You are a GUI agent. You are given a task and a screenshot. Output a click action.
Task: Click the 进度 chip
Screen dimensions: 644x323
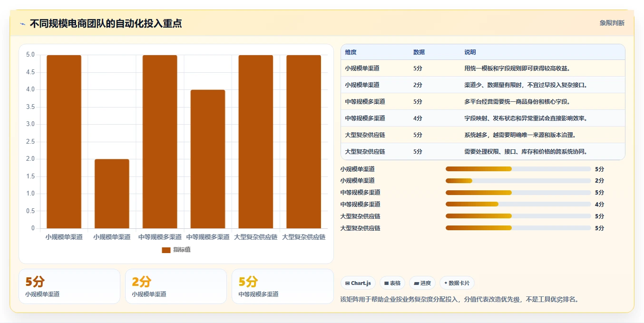[x=422, y=283]
